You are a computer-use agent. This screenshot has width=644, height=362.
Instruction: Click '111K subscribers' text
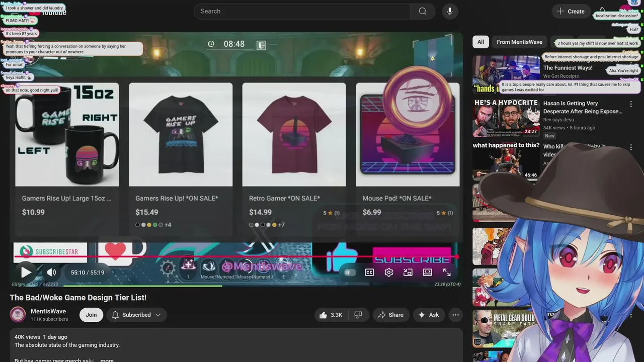coord(49,319)
